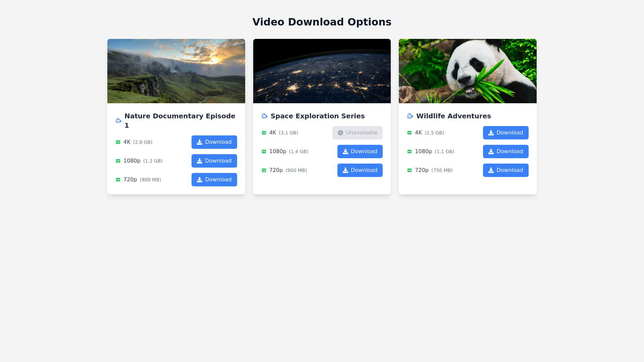Download Nature Documentary in 4K (2.8 GB)
Screen dimensions: 644x362
214,142
